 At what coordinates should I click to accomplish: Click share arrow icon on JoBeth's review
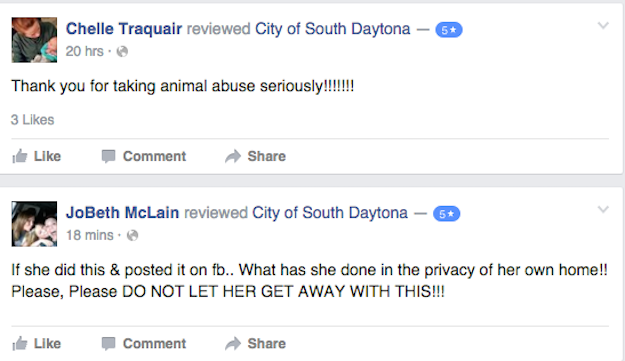point(233,343)
